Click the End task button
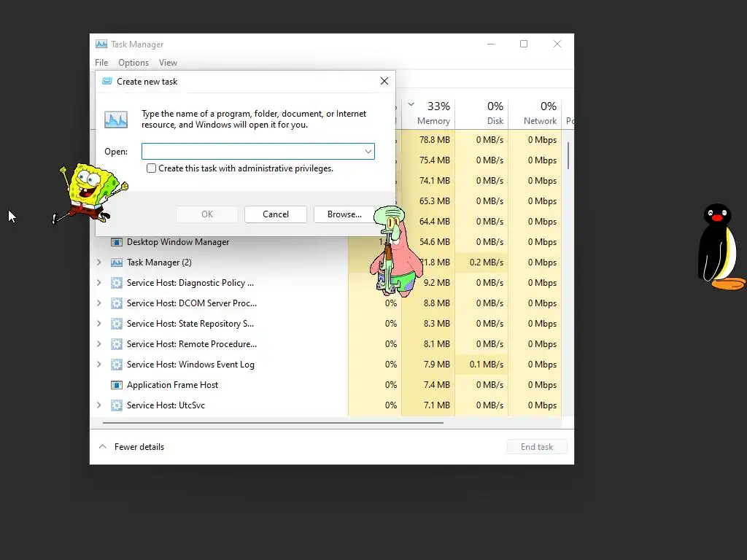747x560 pixels. coord(537,447)
